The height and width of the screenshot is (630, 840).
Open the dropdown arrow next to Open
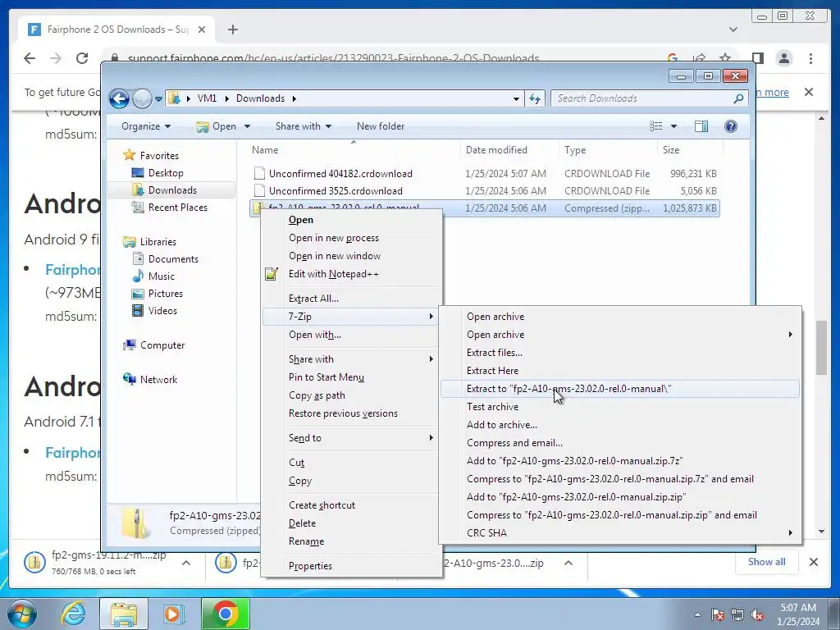pyautogui.click(x=247, y=126)
